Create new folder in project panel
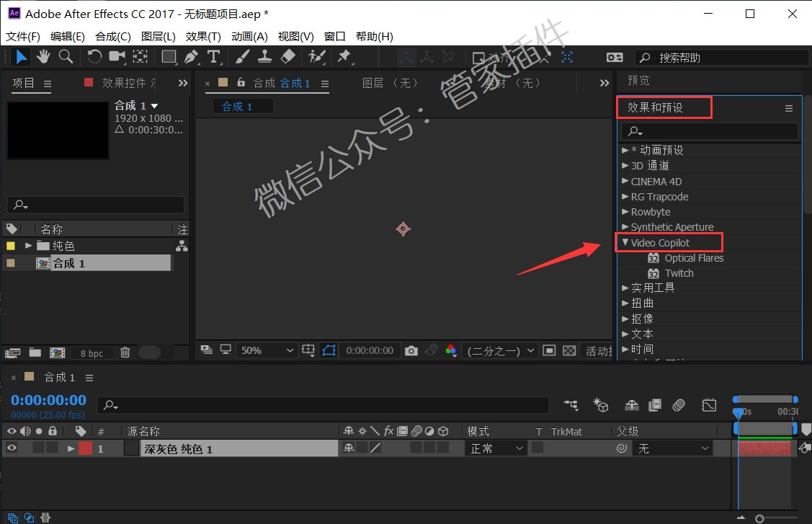Image resolution: width=812 pixels, height=524 pixels. pyautogui.click(x=35, y=352)
